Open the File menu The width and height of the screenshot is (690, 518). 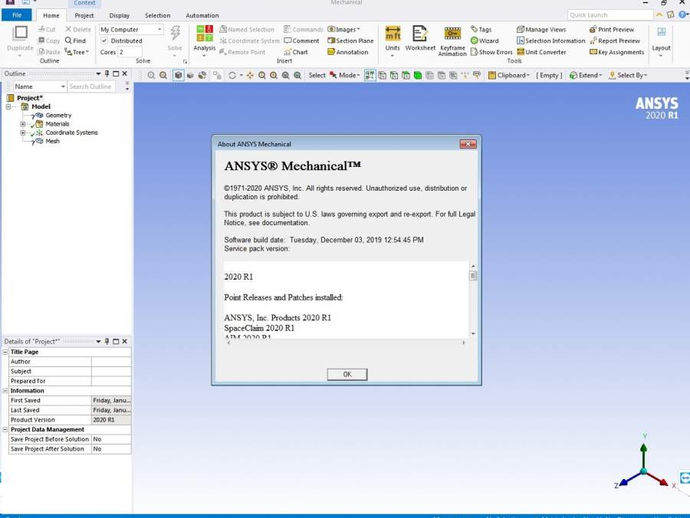17,15
